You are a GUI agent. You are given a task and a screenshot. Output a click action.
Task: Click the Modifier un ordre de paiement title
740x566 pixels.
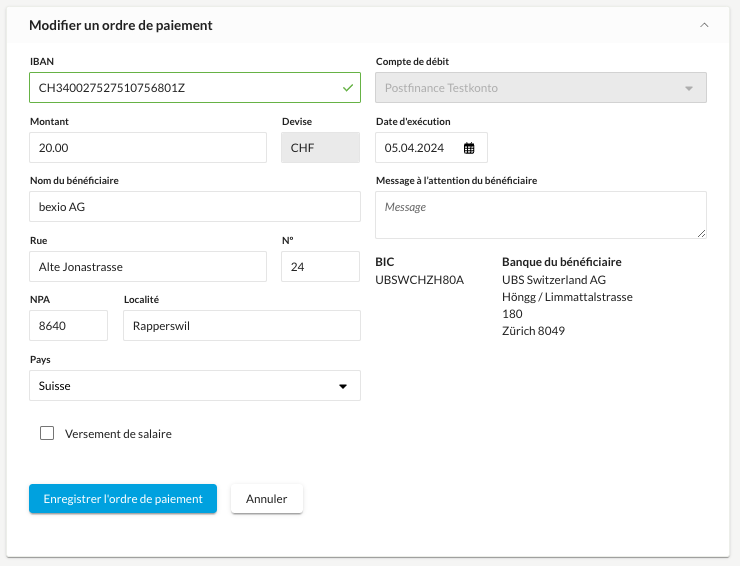click(121, 25)
